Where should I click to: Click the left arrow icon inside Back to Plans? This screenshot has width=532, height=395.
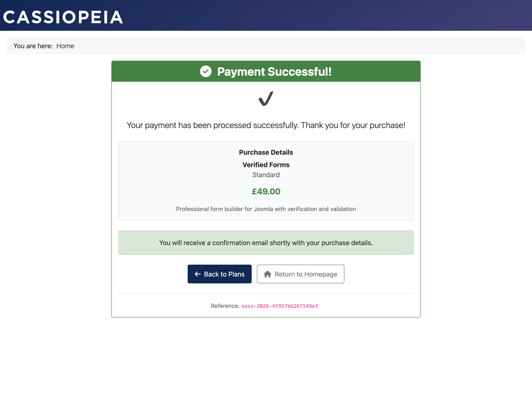click(197, 274)
